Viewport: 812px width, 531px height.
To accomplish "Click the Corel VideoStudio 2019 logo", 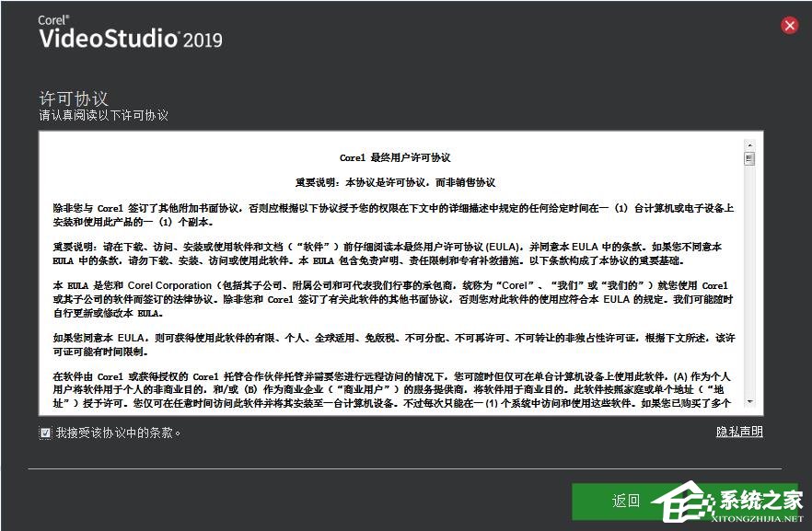I will click(x=131, y=32).
